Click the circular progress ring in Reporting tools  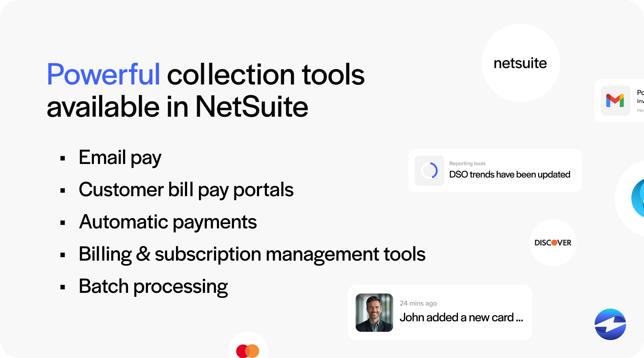pos(429,171)
